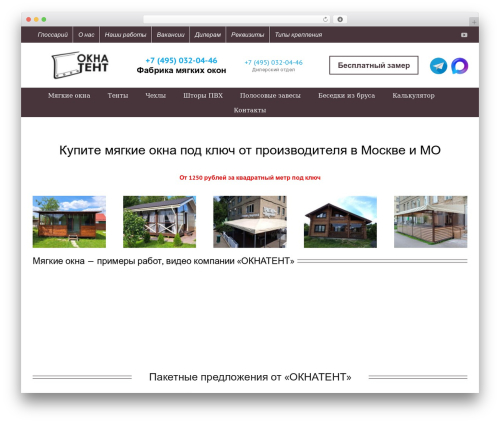Open Беседки из бруса section
Image resolution: width=500 pixels, height=423 pixels.
pyautogui.click(x=347, y=96)
